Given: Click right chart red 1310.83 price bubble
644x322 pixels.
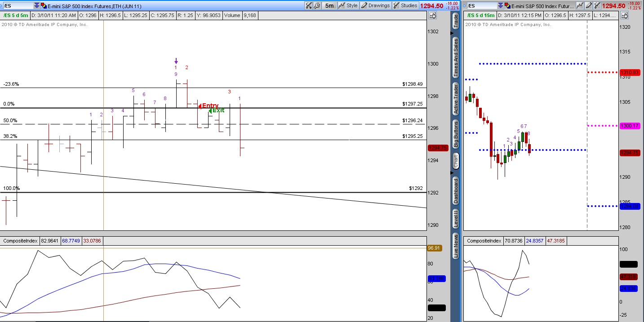Looking at the screenshot, I should click(629, 72).
